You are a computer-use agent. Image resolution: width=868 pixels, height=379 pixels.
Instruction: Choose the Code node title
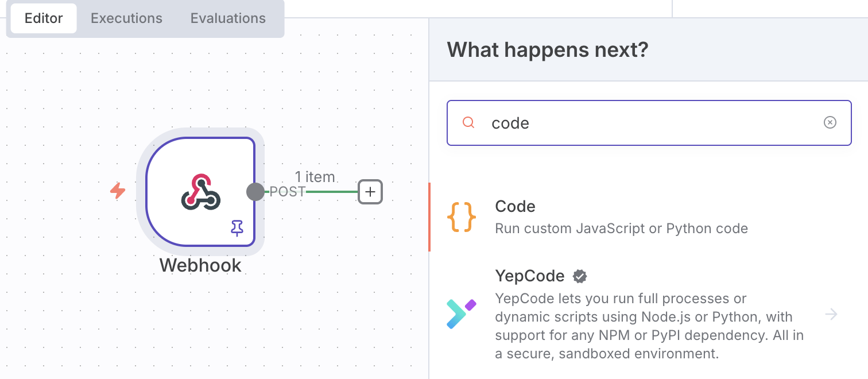click(x=515, y=207)
